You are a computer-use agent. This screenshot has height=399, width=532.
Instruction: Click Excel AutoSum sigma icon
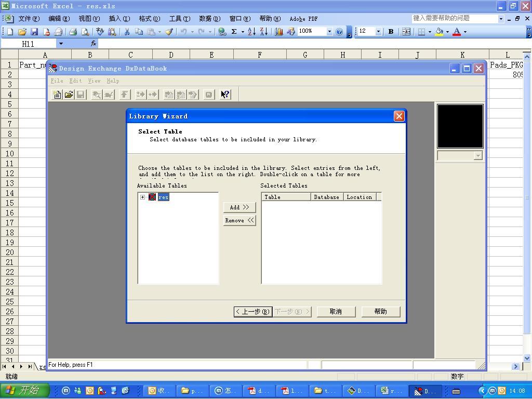click(x=234, y=32)
